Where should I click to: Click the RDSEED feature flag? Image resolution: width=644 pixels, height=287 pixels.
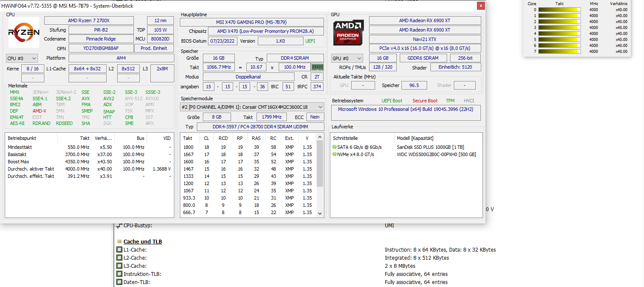point(64,123)
